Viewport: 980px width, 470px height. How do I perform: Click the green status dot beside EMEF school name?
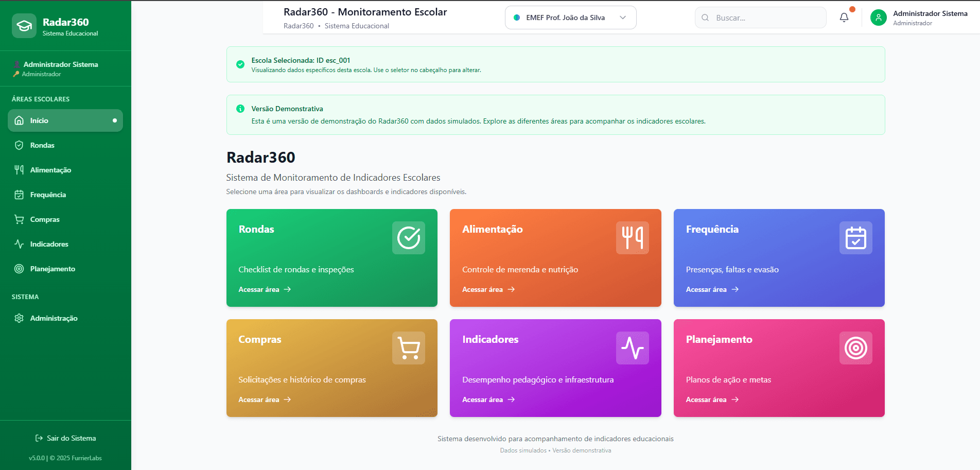[x=516, y=17]
